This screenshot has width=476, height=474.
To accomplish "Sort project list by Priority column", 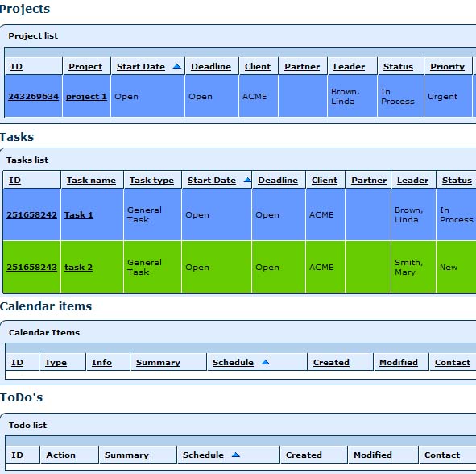I will pyautogui.click(x=448, y=66).
